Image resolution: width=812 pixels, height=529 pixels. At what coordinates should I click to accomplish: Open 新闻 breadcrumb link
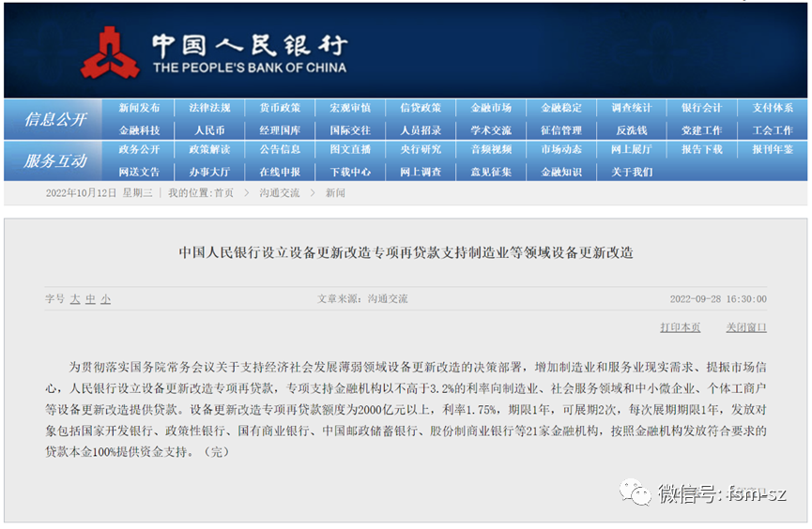[x=335, y=193]
